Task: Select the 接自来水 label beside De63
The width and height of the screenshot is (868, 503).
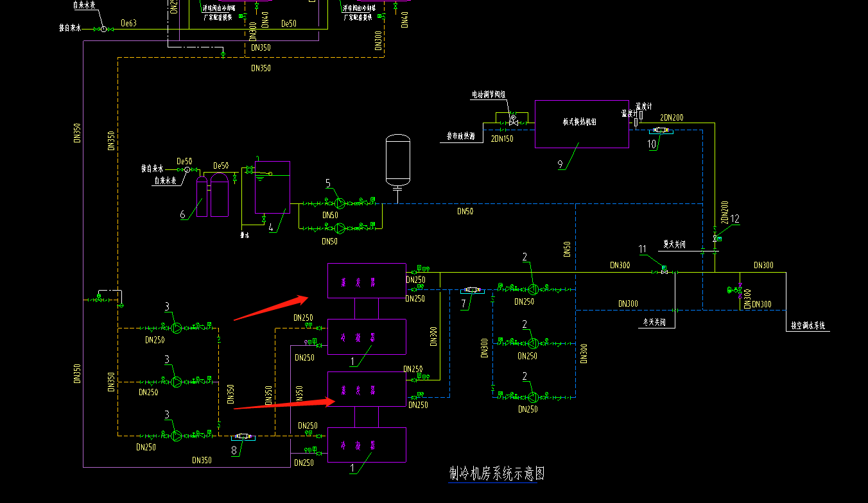Action: [71, 28]
